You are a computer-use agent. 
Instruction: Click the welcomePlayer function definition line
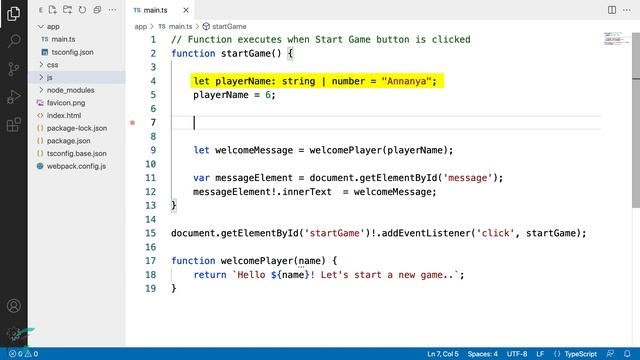(x=254, y=261)
